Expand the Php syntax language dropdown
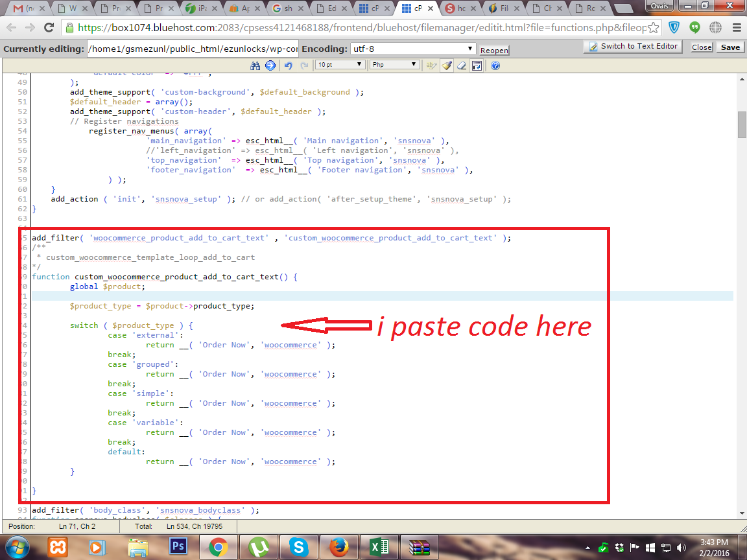Image resolution: width=747 pixels, height=560 pixels. tap(394, 65)
